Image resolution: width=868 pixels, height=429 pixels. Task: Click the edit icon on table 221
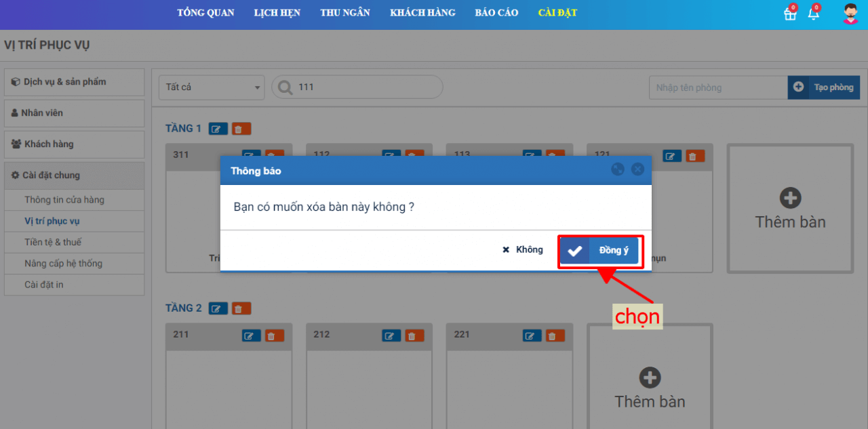pyautogui.click(x=532, y=335)
